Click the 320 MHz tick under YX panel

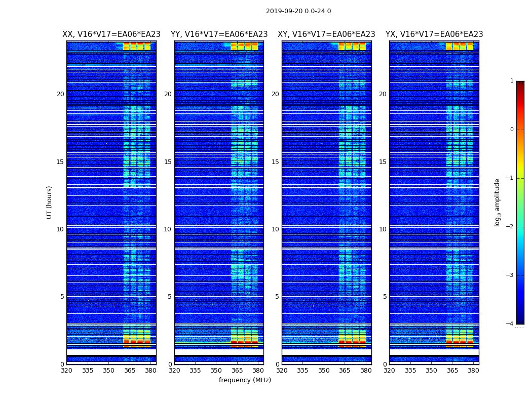pos(390,371)
